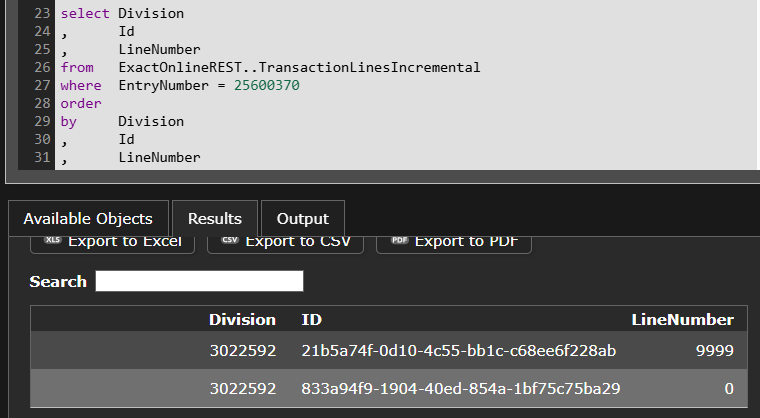This screenshot has height=418, width=760.
Task: Open the Output tab
Action: click(x=302, y=219)
